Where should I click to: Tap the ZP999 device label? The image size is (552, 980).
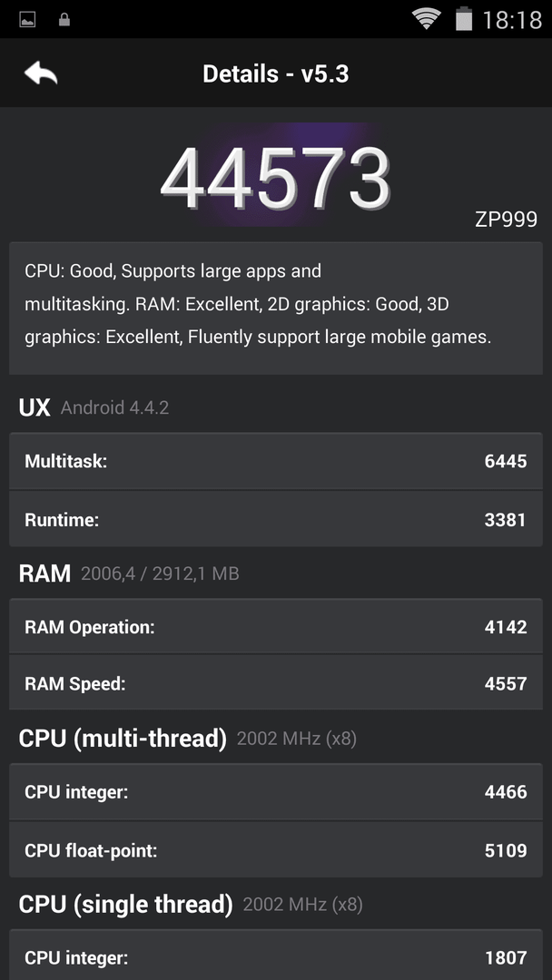pyautogui.click(x=506, y=220)
